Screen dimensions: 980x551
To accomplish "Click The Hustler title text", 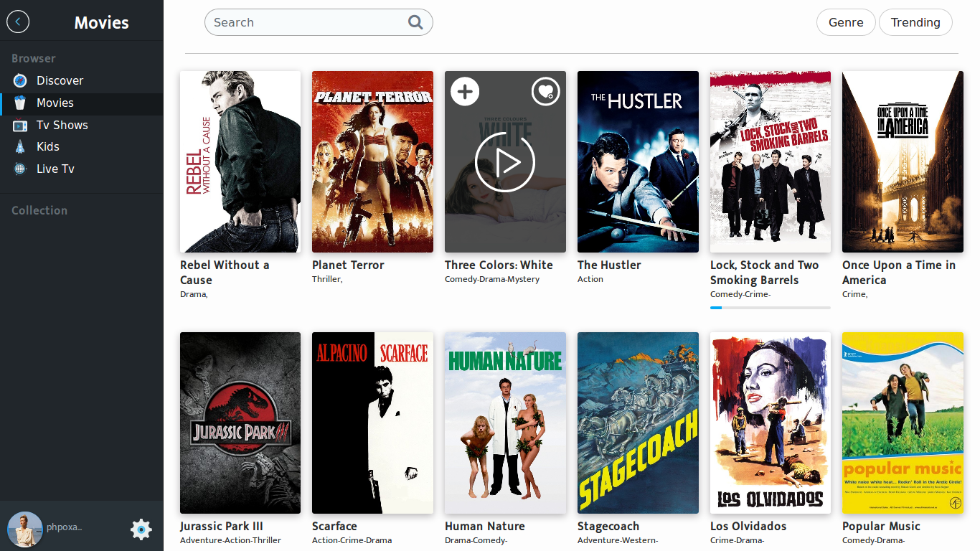I will [x=609, y=265].
